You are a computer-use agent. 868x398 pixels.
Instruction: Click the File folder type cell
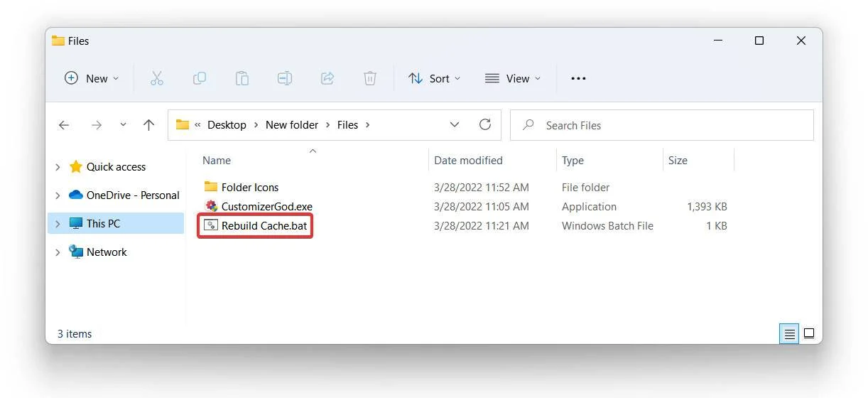pyautogui.click(x=585, y=187)
